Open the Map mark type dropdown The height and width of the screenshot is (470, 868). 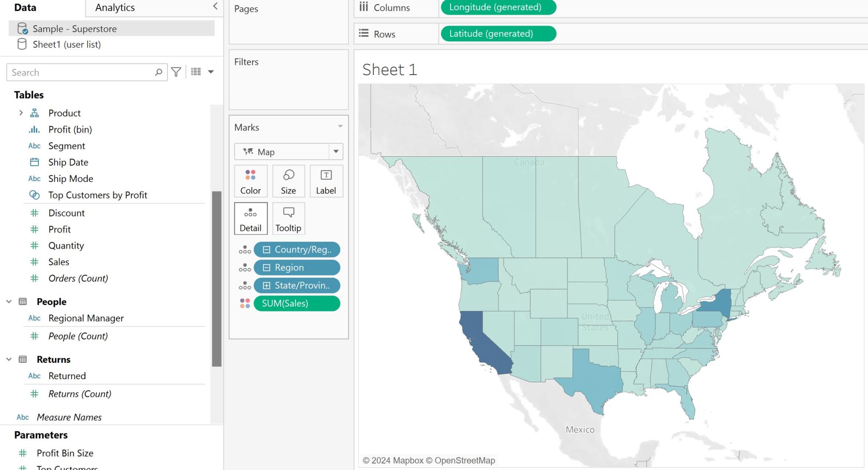[x=336, y=151]
